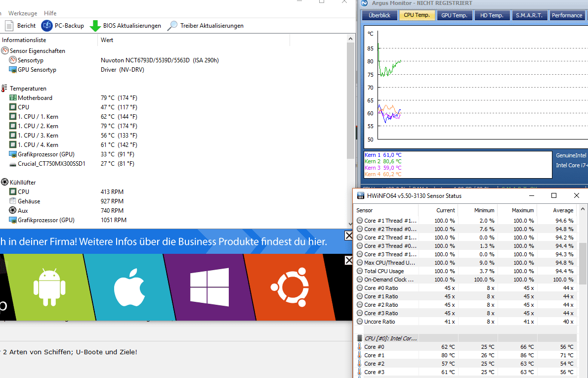The height and width of the screenshot is (378, 588).
Task: Click the sensor list scrollbar up arrow
Action: (350, 39)
